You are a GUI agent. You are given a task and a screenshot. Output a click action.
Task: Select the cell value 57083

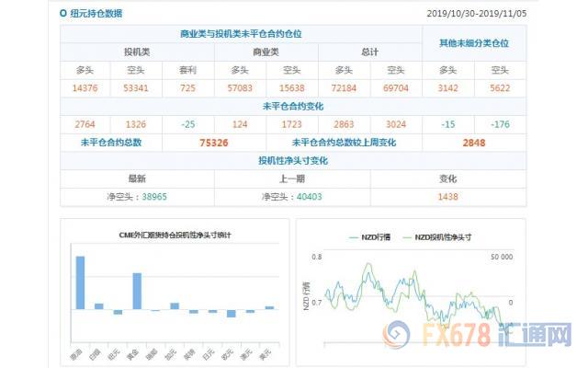click(240, 88)
